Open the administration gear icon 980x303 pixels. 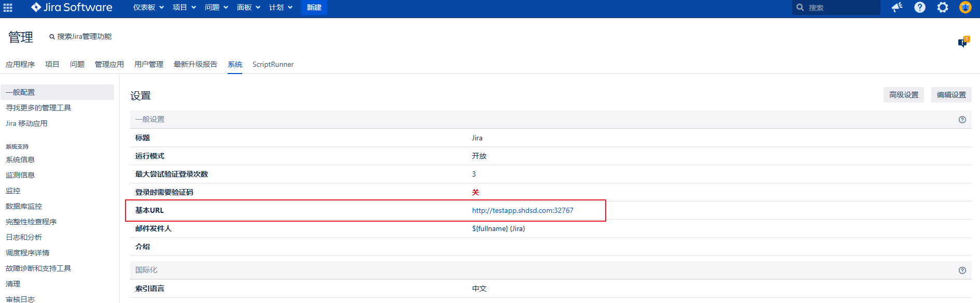[x=942, y=7]
